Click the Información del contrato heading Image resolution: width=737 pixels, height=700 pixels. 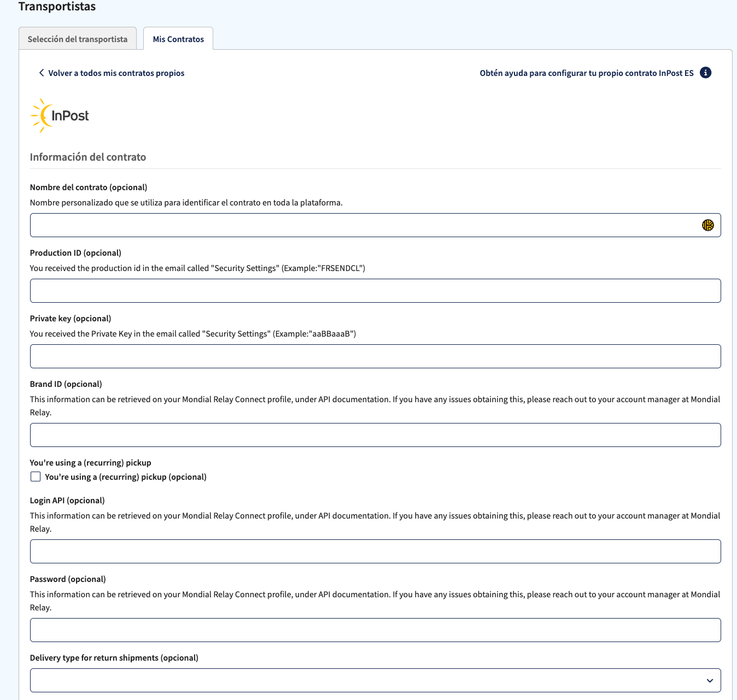88,157
